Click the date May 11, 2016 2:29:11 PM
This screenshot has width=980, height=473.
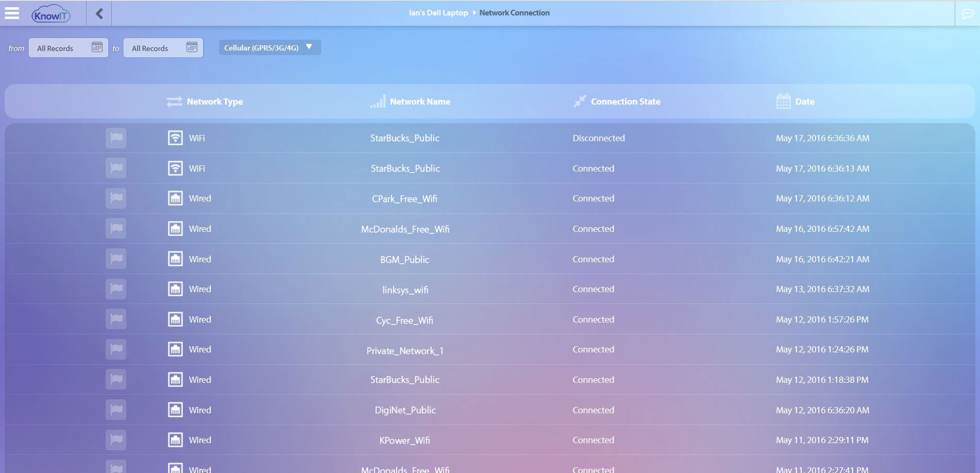[822, 440]
